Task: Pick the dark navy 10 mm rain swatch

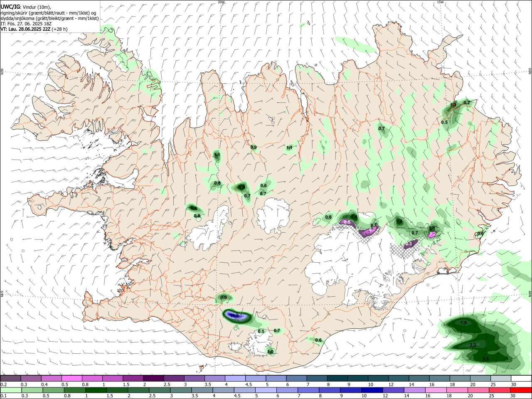Action: (x=372, y=390)
